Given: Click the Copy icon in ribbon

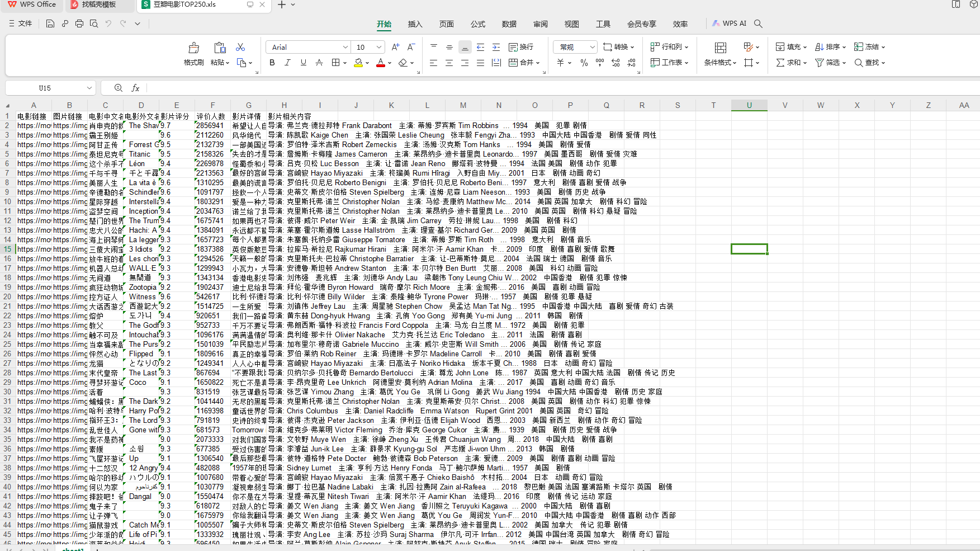Looking at the screenshot, I should coord(242,63).
